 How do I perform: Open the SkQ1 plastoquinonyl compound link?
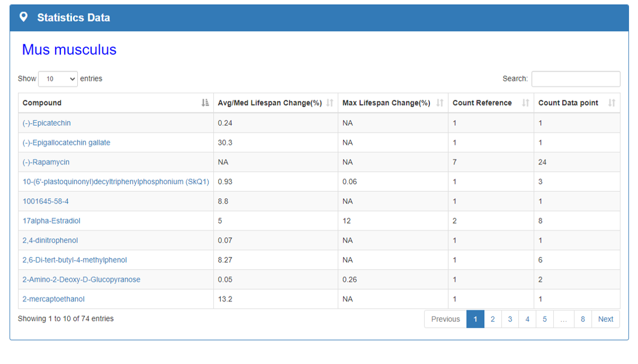(115, 182)
